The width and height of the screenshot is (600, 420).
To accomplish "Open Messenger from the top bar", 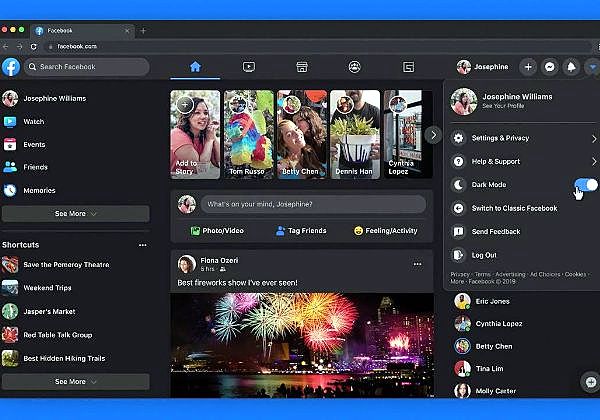I will 550,67.
